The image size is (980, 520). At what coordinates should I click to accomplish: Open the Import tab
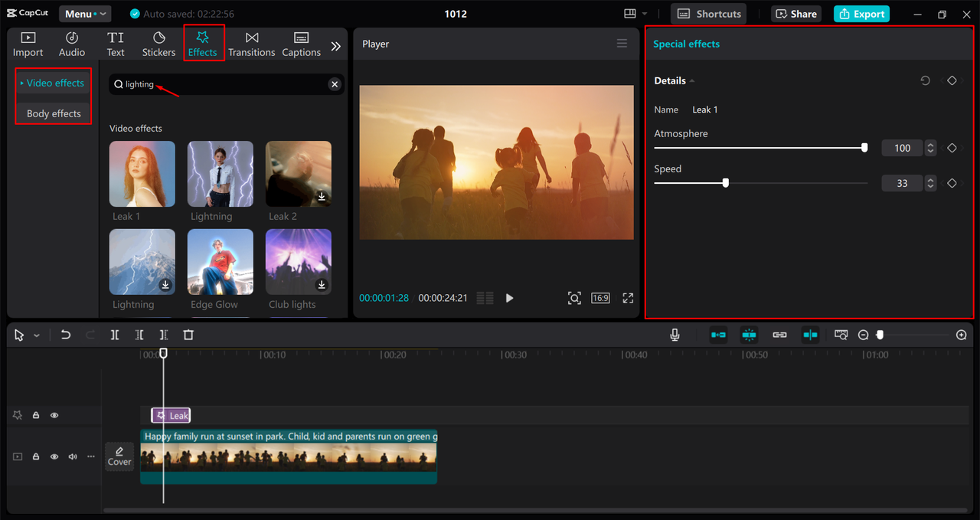28,44
